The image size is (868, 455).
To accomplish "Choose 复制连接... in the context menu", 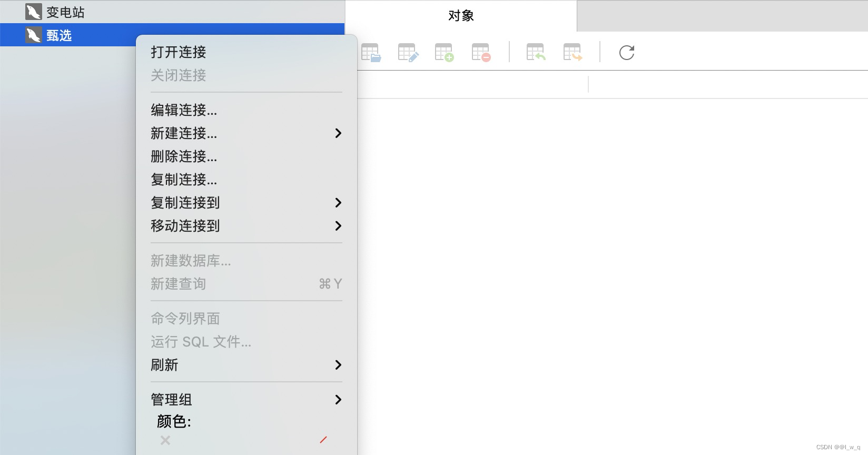I will (x=246, y=180).
